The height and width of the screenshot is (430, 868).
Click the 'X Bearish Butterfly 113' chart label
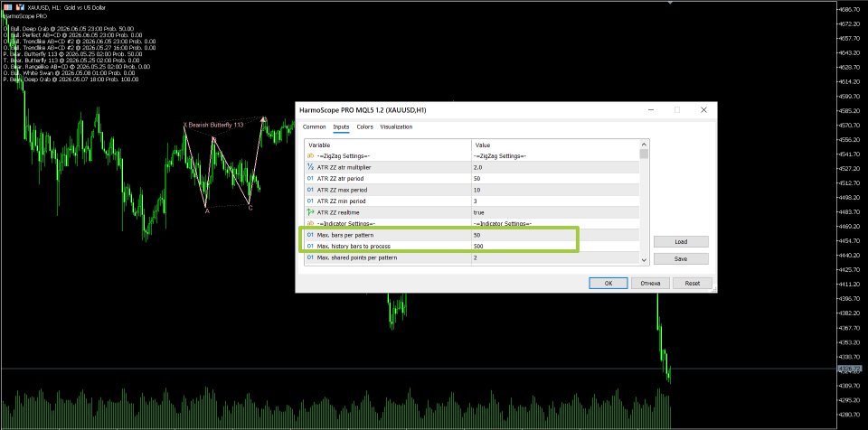tap(213, 125)
